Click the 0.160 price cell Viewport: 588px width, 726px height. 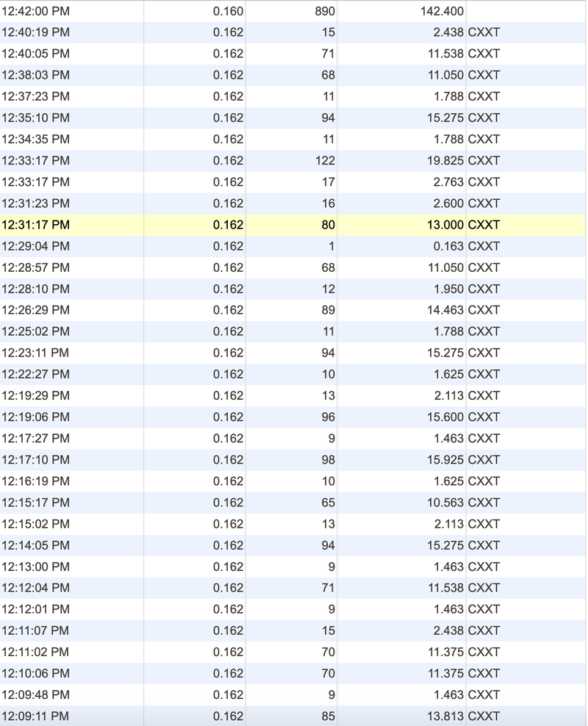228,11
